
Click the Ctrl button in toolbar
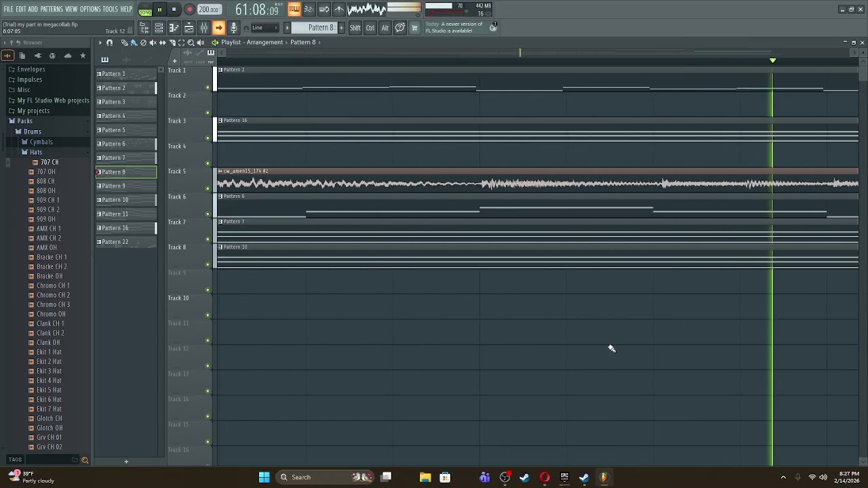point(370,28)
